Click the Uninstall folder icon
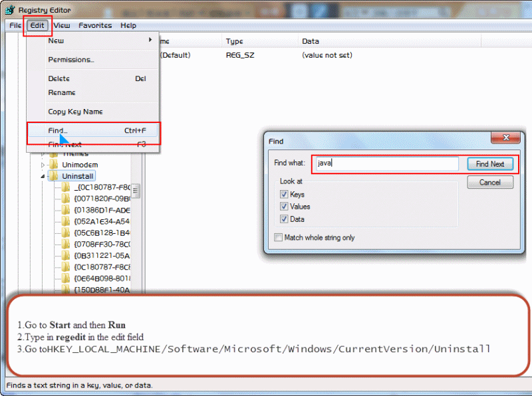Screen dimensions: 532x396 pos(54,176)
